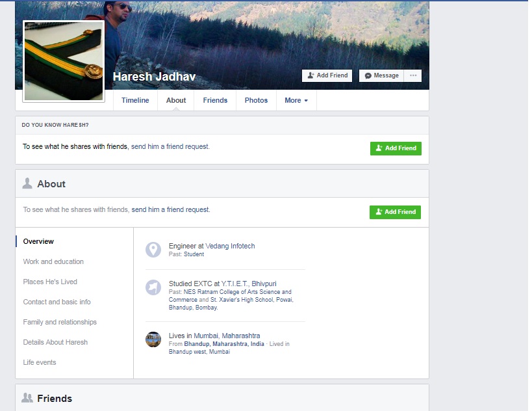Click the About section person icon
The image size is (532, 411).
[27, 183]
